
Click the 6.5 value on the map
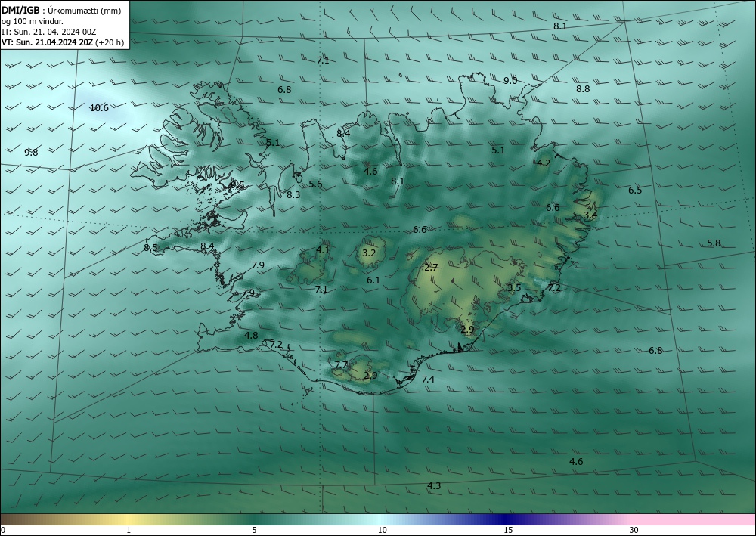(x=635, y=191)
